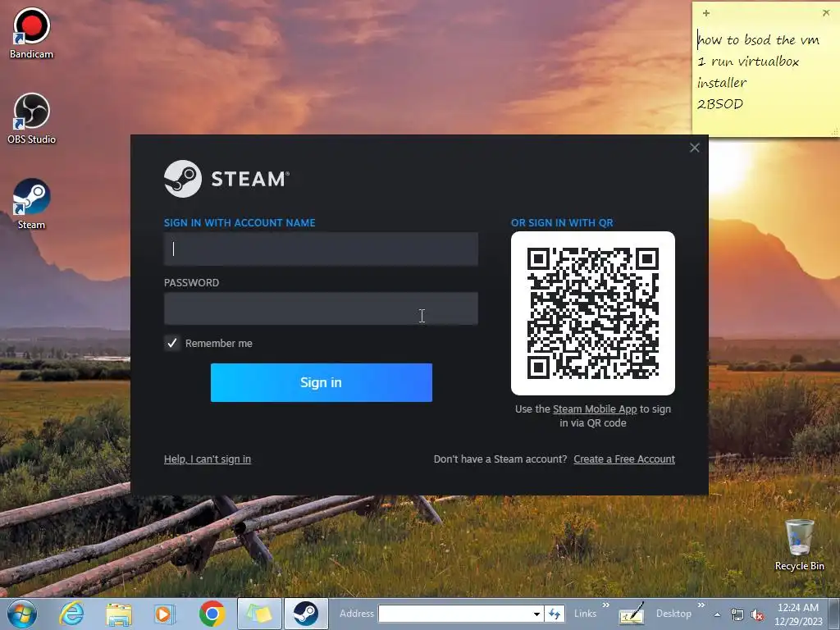Viewport: 840px width, 630px height.
Task: Delete the sticky note with its X
Action: tap(826, 13)
